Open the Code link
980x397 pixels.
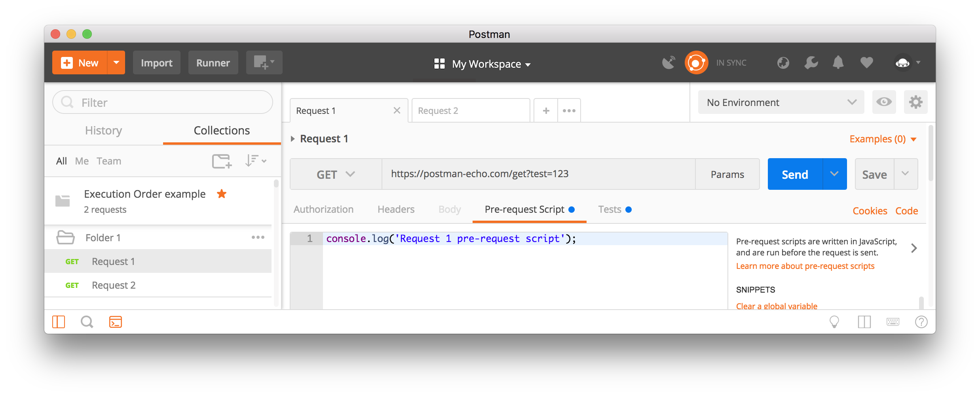[906, 211]
